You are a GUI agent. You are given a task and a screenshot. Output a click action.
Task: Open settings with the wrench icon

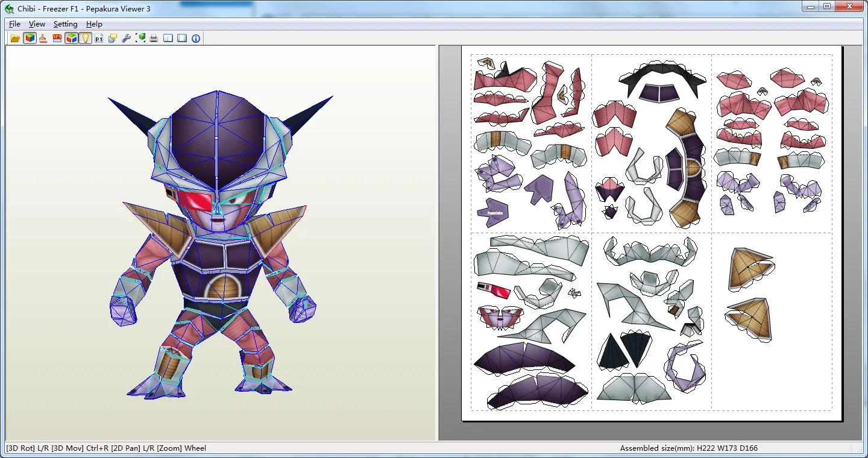(126, 39)
